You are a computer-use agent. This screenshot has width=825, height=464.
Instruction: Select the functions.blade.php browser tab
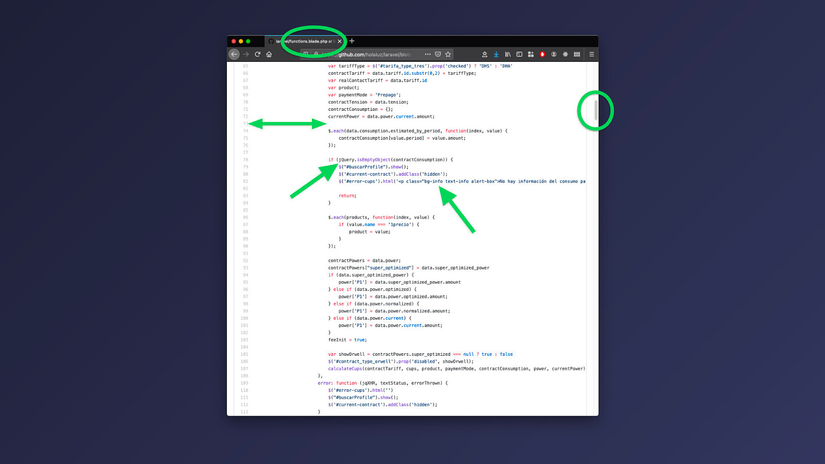click(303, 41)
